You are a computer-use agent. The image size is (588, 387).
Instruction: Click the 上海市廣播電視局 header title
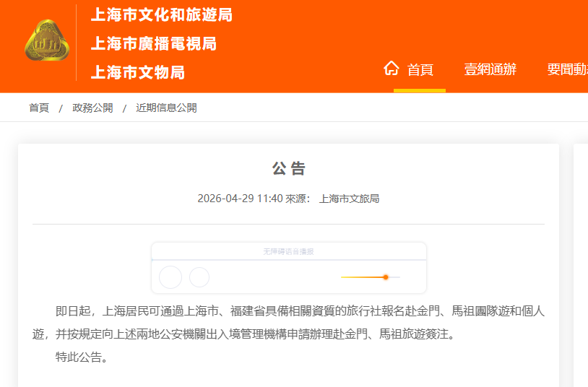pos(153,44)
